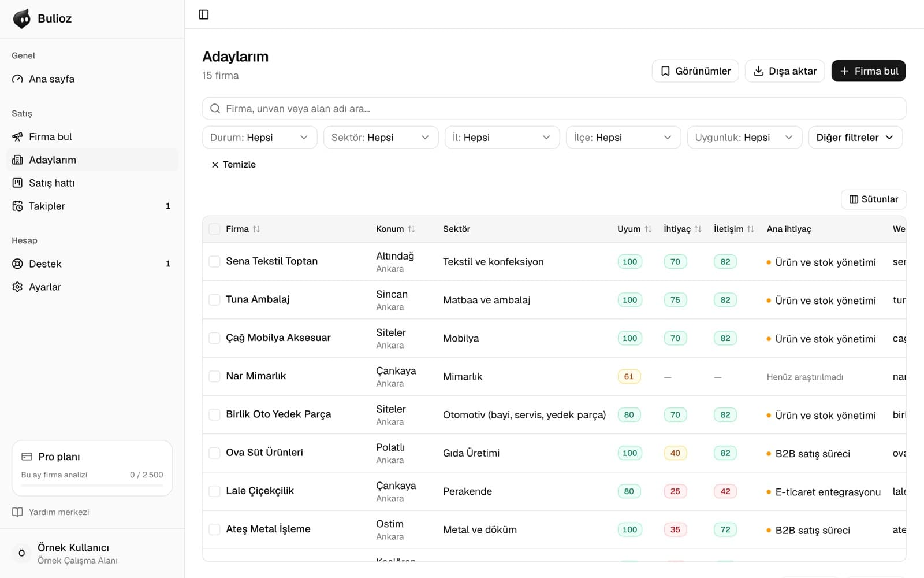Sort by İhtiyaç column arrows
Image resolution: width=924 pixels, height=578 pixels.
click(x=698, y=229)
